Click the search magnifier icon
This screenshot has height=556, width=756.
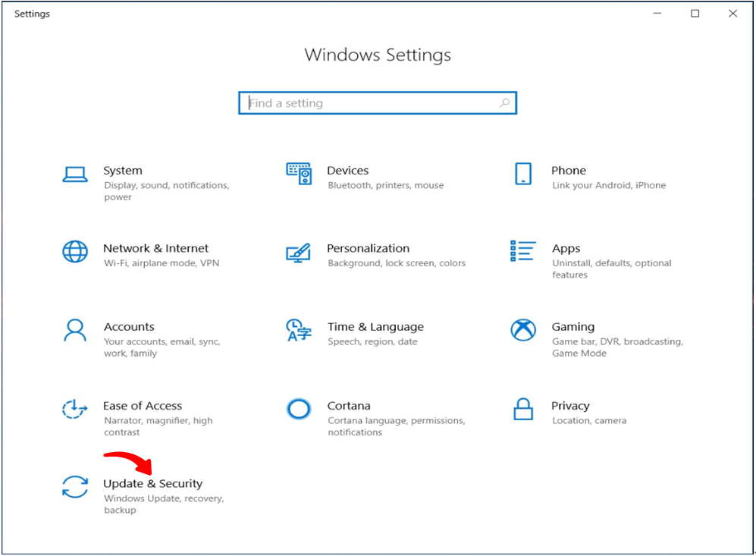[x=504, y=103]
